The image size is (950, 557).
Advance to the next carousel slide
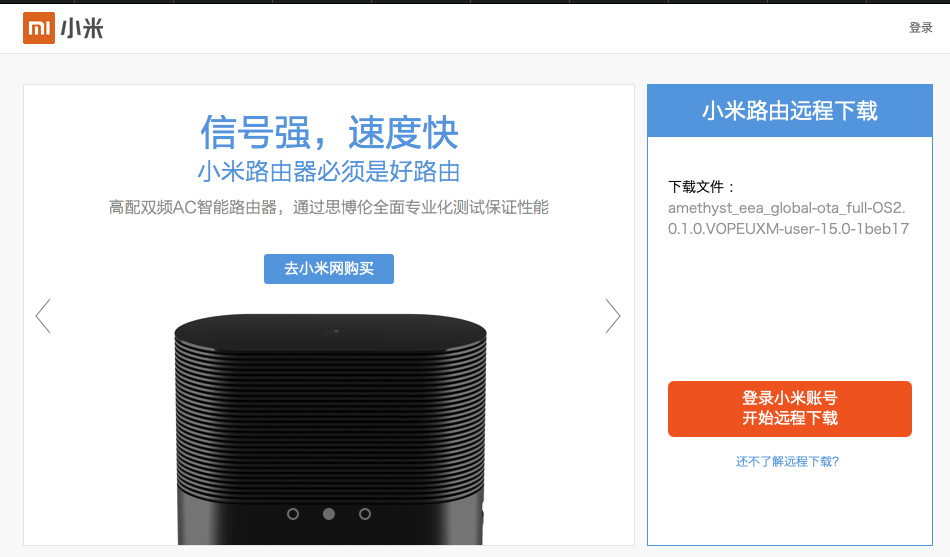(x=613, y=316)
